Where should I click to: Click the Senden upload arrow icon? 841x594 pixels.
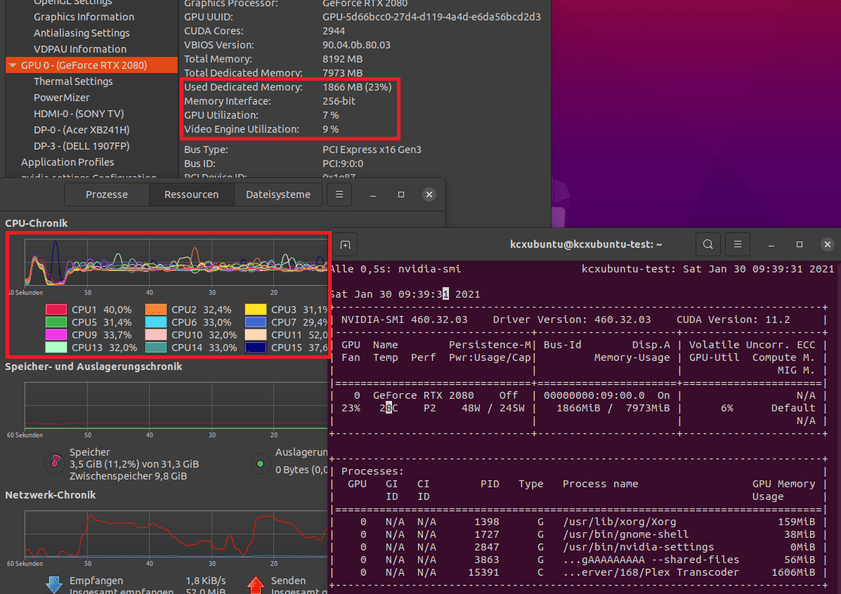click(256, 584)
